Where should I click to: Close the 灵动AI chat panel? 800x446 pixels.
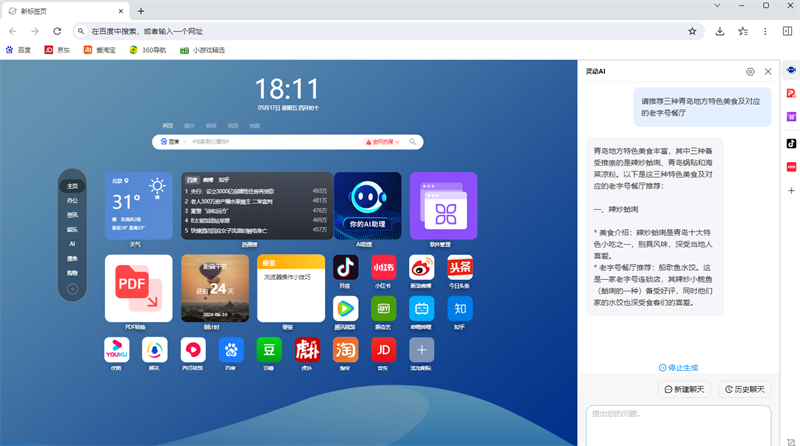coord(768,72)
